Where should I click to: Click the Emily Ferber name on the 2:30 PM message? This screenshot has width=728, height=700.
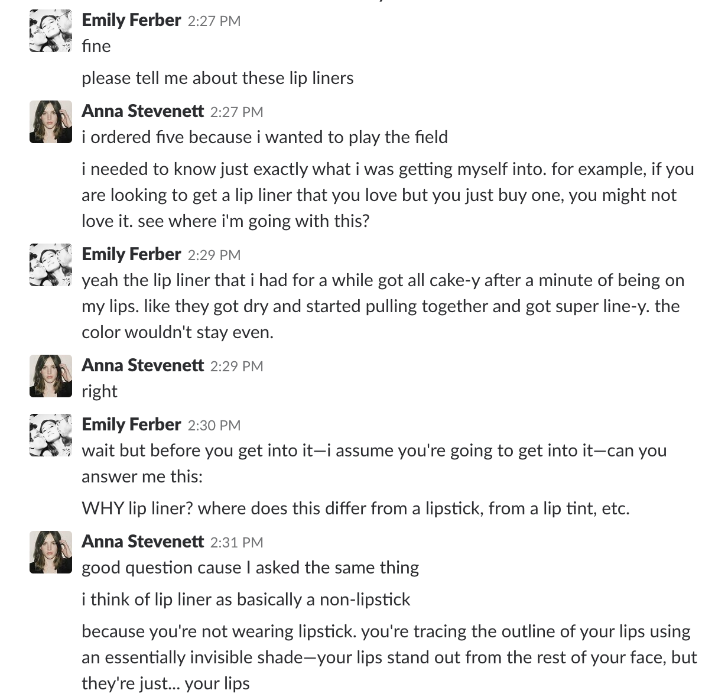tap(131, 424)
